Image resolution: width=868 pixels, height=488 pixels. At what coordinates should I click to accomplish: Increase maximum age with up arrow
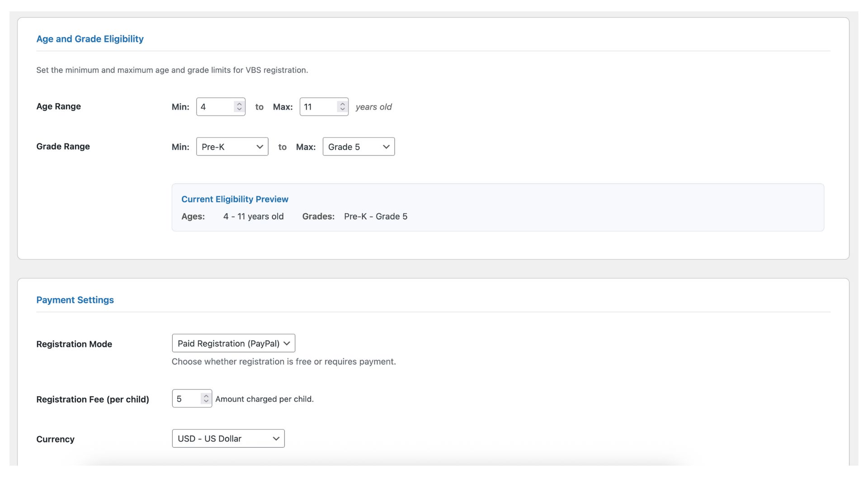click(x=342, y=104)
